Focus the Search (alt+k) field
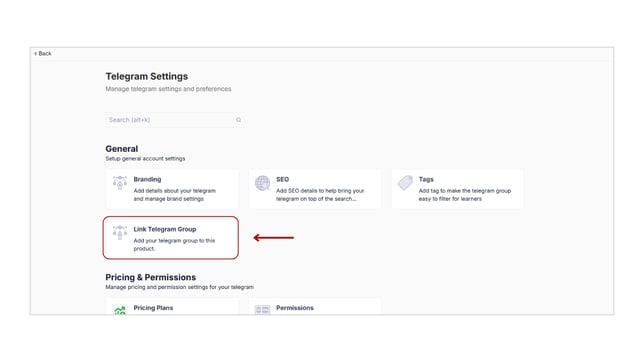This screenshot has width=644, height=362. point(175,120)
